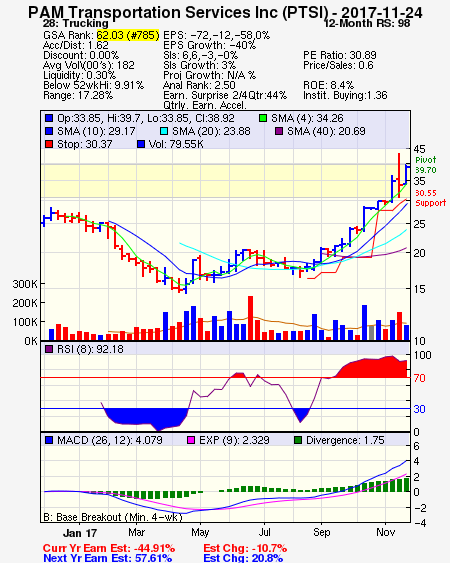Click the 'Next Yr Earn Est: 57.61%' text
Image resolution: width=450 pixels, height=563 pixels.
click(x=107, y=558)
